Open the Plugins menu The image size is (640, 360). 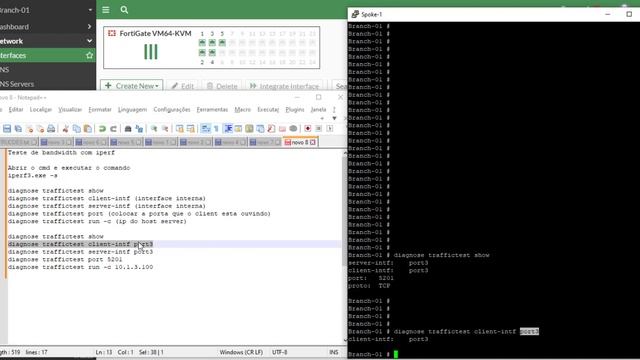(295, 109)
